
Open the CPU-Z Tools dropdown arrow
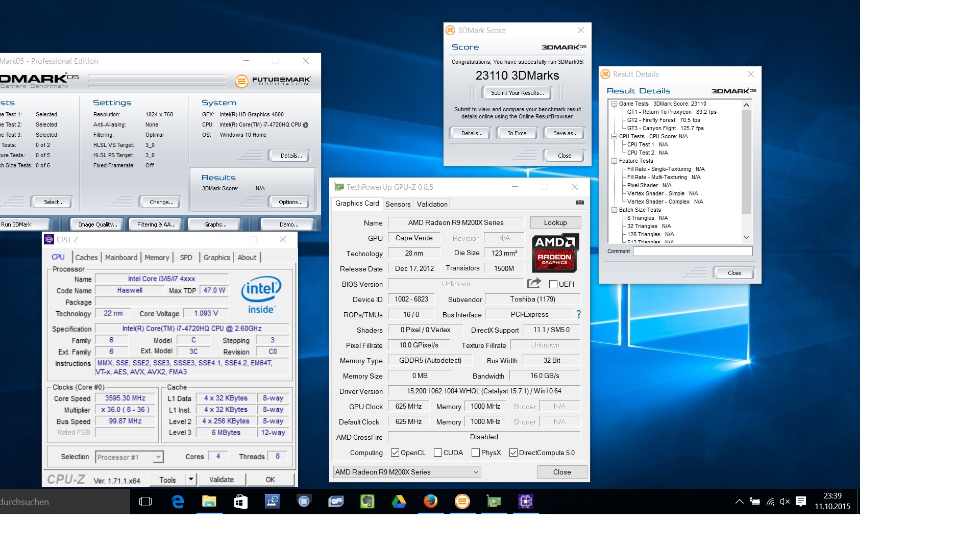191,479
